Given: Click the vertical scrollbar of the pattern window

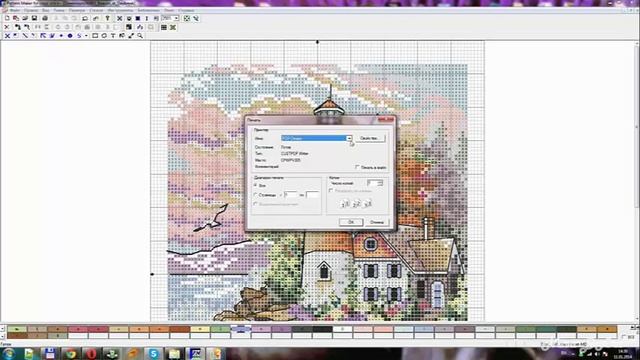Looking at the screenshot, I should click(637, 180).
